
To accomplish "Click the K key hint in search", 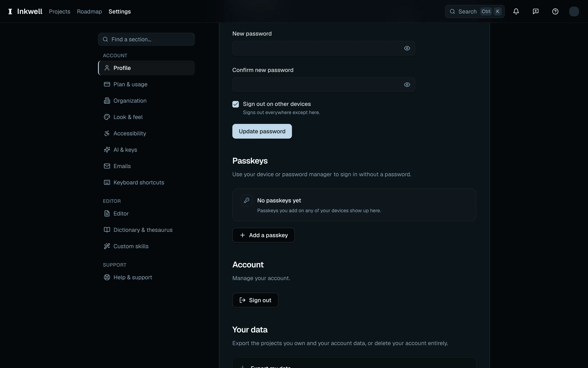I will click(498, 11).
